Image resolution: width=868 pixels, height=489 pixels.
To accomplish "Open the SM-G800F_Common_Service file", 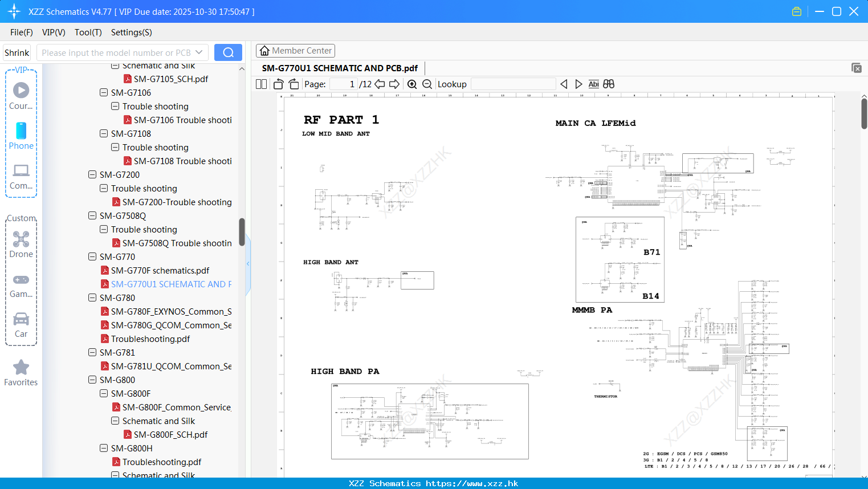I will (x=172, y=407).
